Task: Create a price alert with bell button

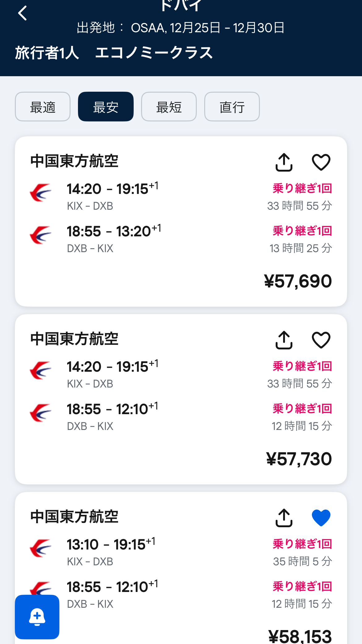Action: (x=37, y=617)
